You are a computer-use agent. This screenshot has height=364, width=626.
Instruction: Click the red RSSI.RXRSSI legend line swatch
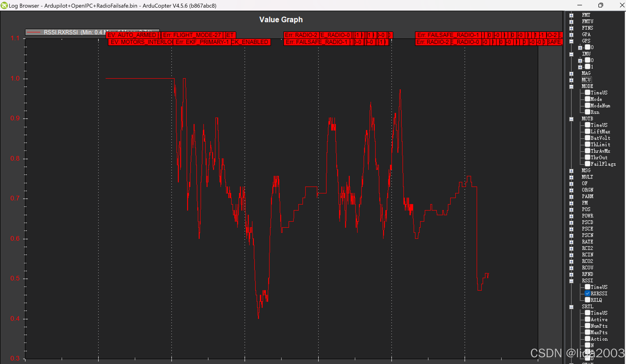[x=33, y=32]
